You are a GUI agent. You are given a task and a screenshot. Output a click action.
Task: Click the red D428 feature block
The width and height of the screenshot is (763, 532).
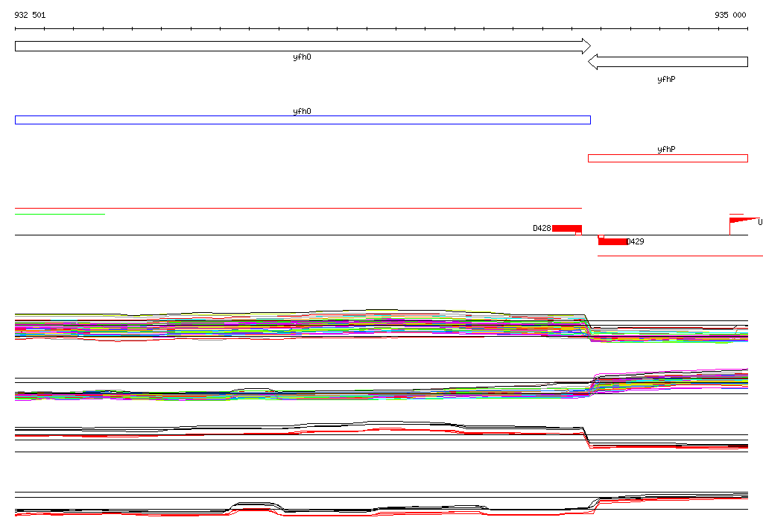[x=567, y=228]
